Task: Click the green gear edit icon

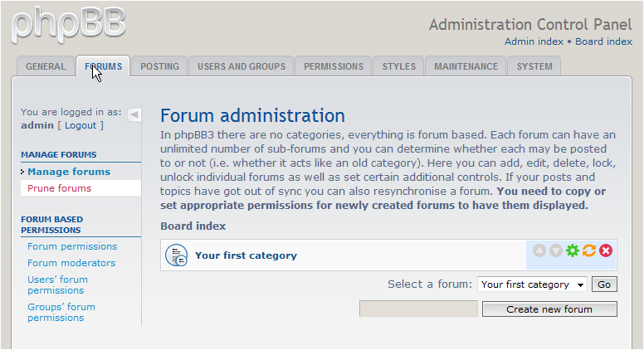Action: 573,250
